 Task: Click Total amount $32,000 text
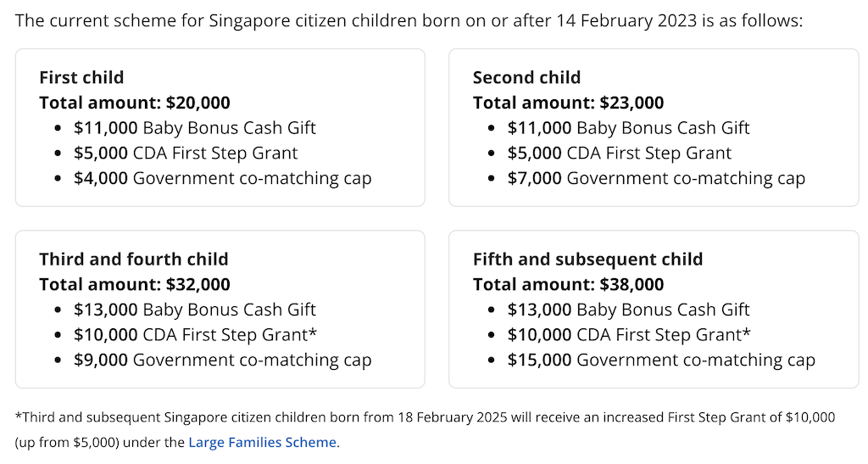(135, 285)
